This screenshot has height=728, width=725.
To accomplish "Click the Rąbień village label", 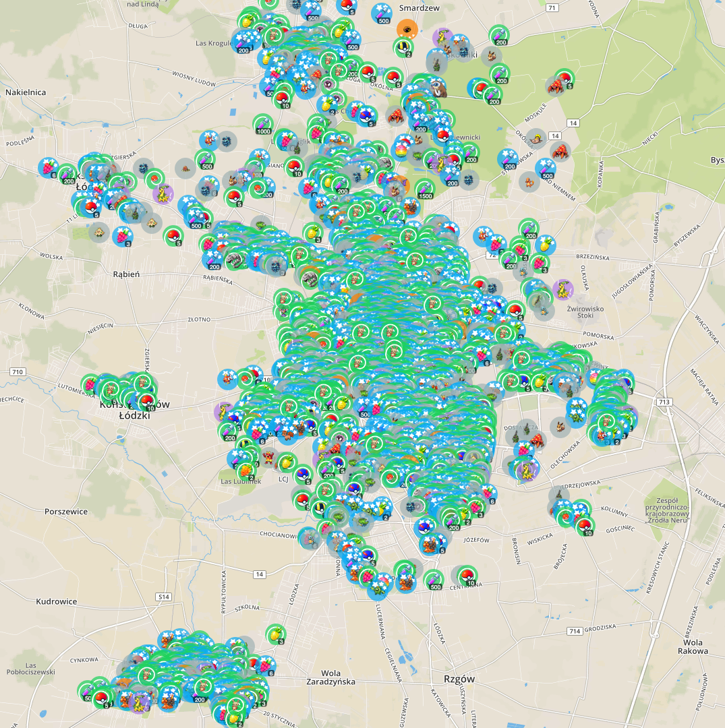I will click(126, 274).
